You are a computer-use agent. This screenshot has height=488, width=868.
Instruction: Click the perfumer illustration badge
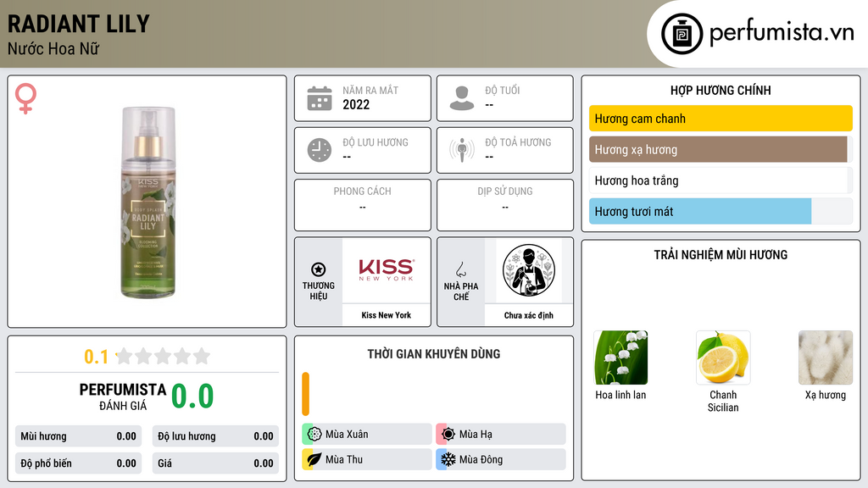point(529,270)
